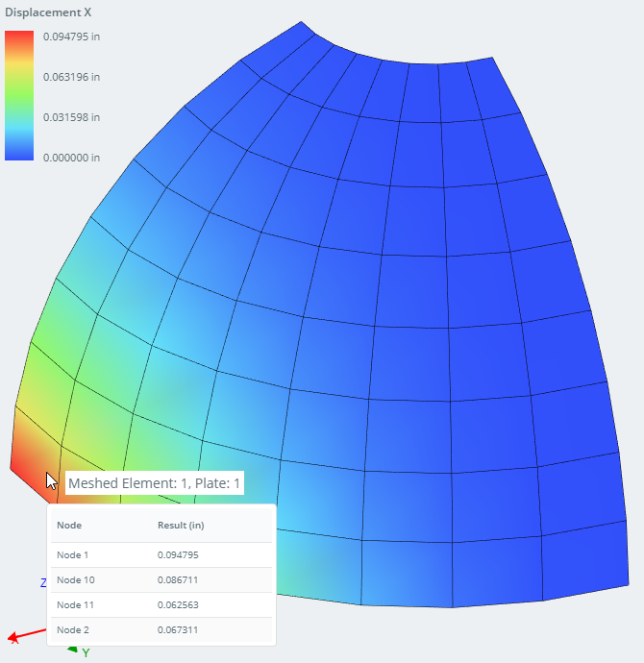Click the Result (in) column header
Viewport: 644px width, 663px height.
(x=181, y=526)
